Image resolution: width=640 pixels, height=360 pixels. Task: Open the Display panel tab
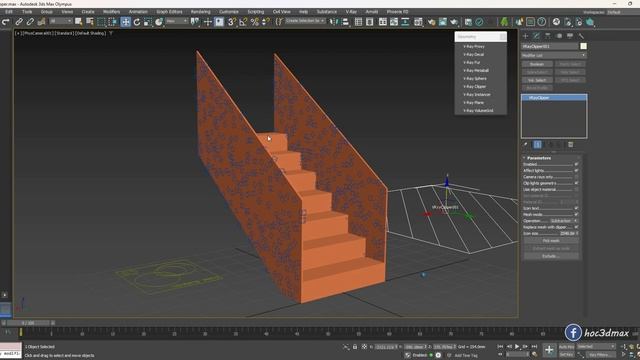tap(570, 36)
